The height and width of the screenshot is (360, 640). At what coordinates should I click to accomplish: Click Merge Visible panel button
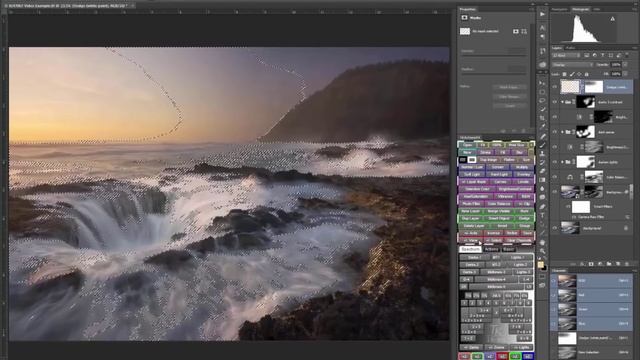pos(498,211)
